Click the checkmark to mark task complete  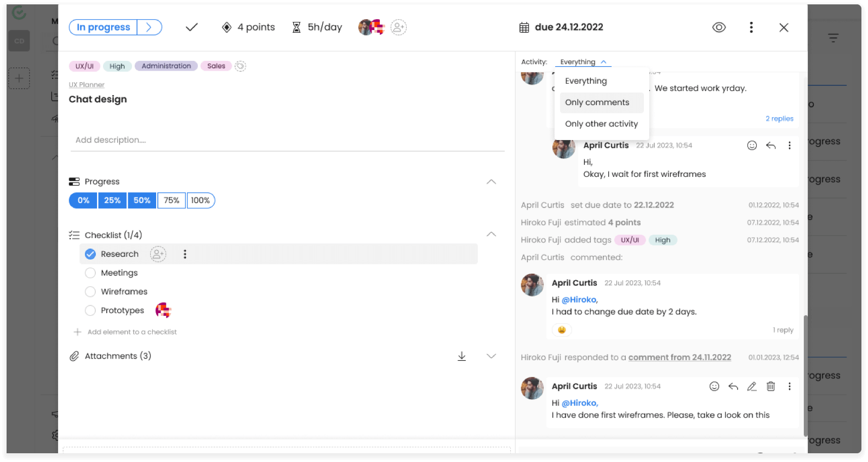pos(191,27)
